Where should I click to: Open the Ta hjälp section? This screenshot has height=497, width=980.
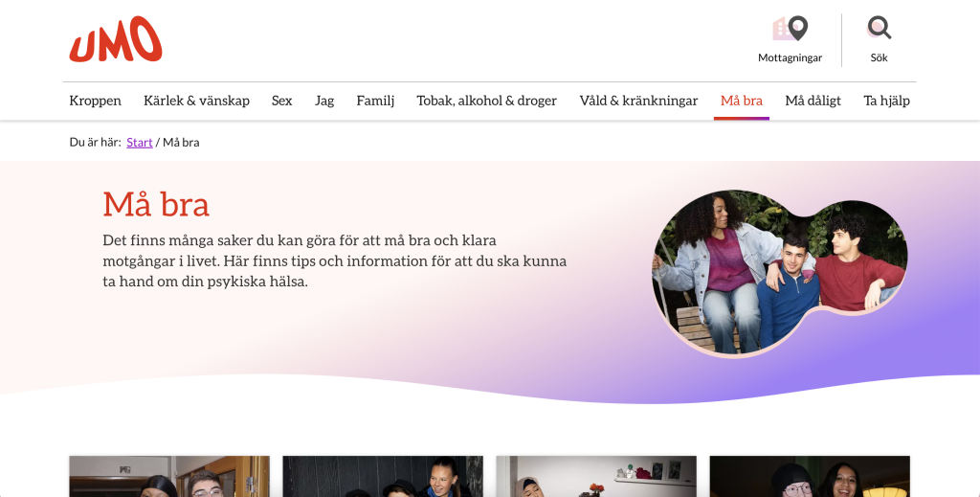coord(886,101)
